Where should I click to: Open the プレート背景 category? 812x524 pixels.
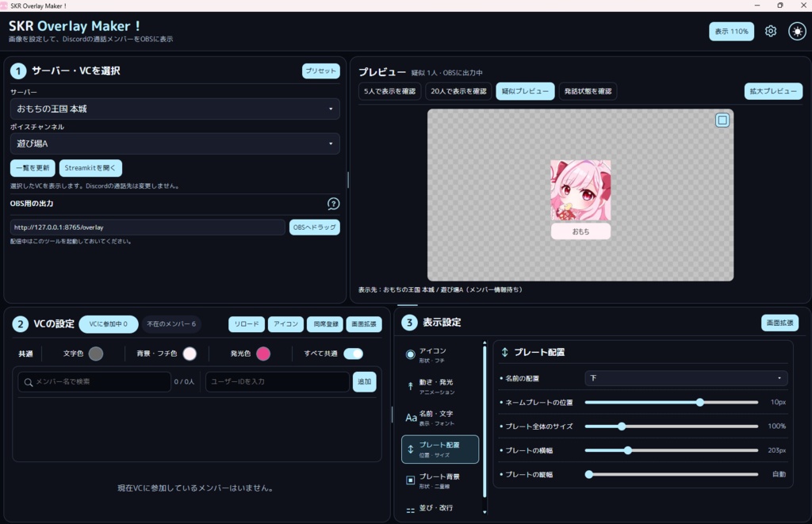pos(440,480)
